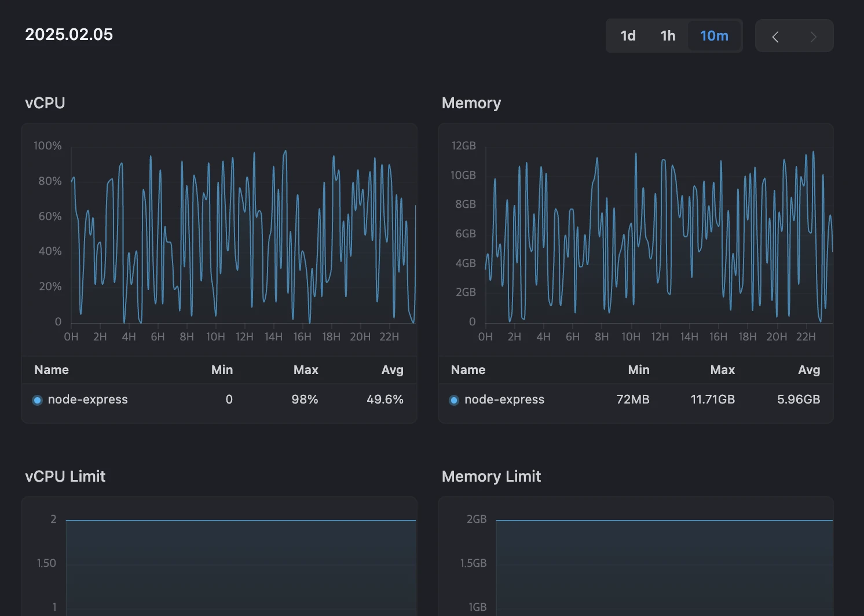Click the previous-day left chevron arrow

pos(775,36)
